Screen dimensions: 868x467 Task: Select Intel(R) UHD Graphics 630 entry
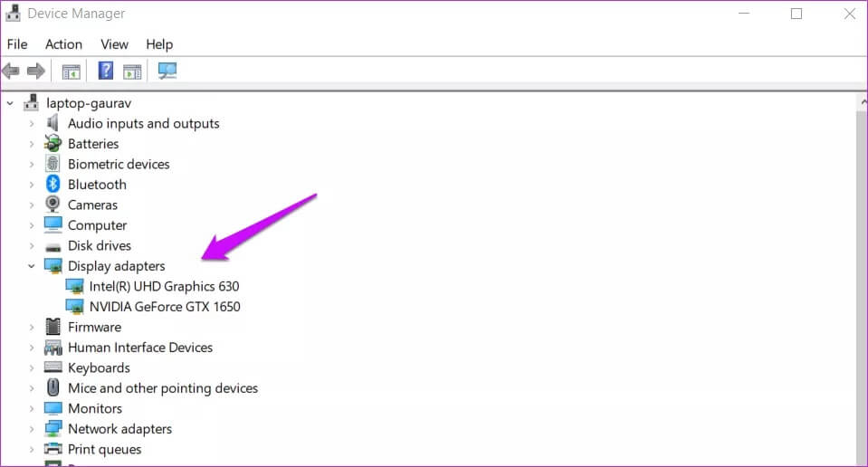(165, 286)
